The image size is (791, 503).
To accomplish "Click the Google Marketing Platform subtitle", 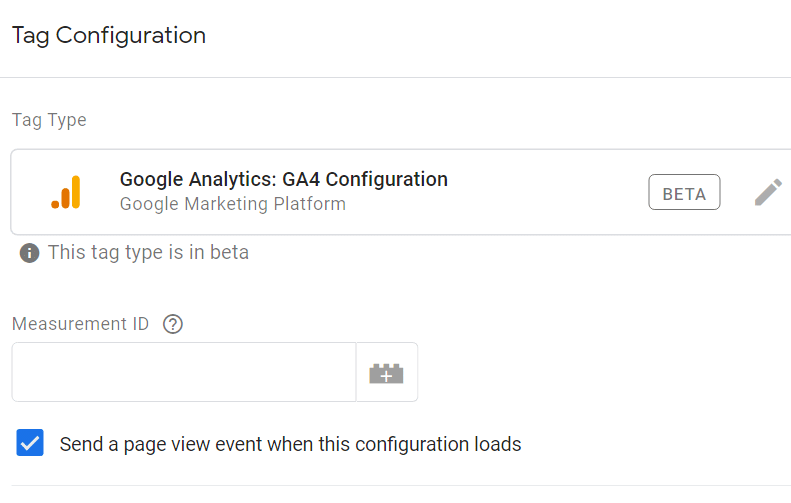I will [x=232, y=204].
